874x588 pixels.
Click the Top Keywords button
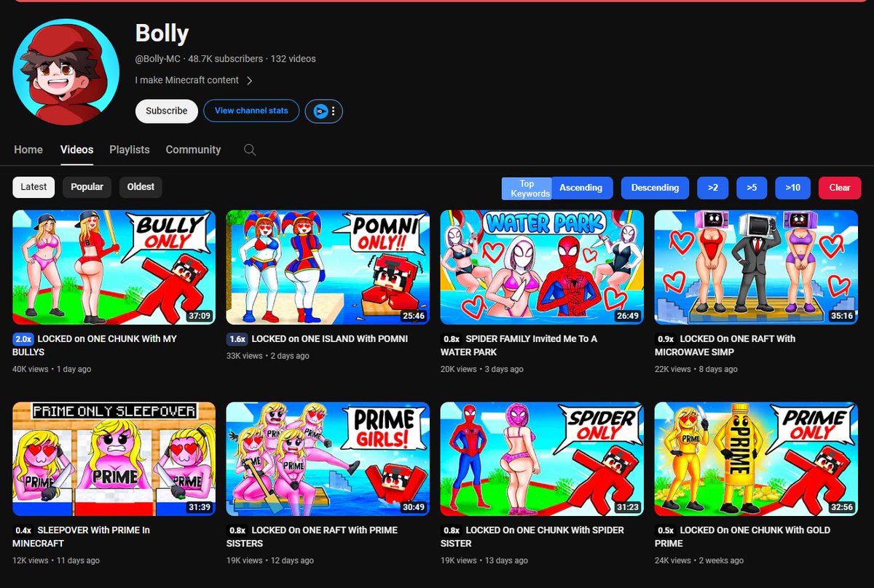tap(527, 188)
